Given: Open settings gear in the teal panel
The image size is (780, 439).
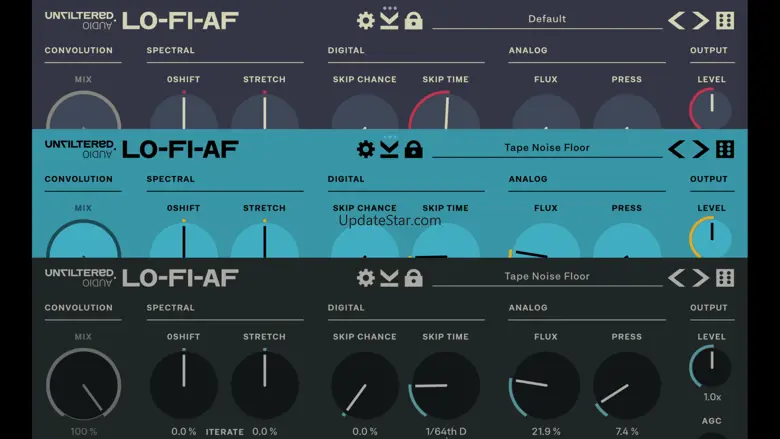Looking at the screenshot, I should [366, 149].
